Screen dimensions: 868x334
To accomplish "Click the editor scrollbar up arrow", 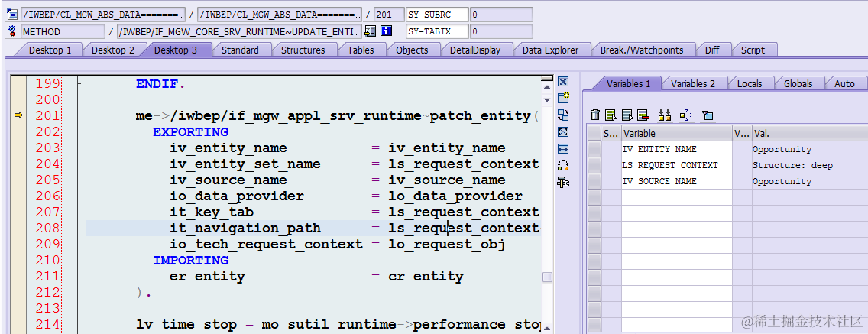I will pyautogui.click(x=547, y=86).
